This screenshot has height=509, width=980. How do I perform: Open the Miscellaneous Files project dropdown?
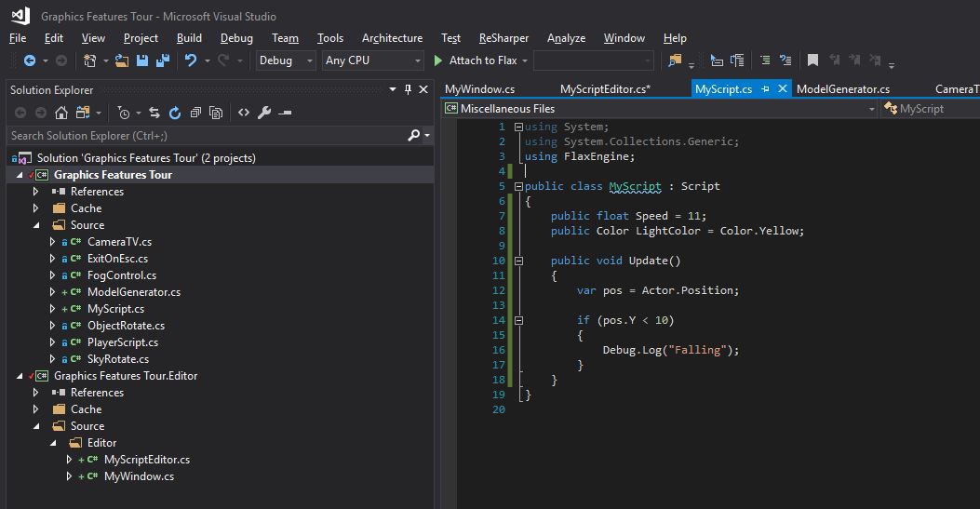(872, 109)
